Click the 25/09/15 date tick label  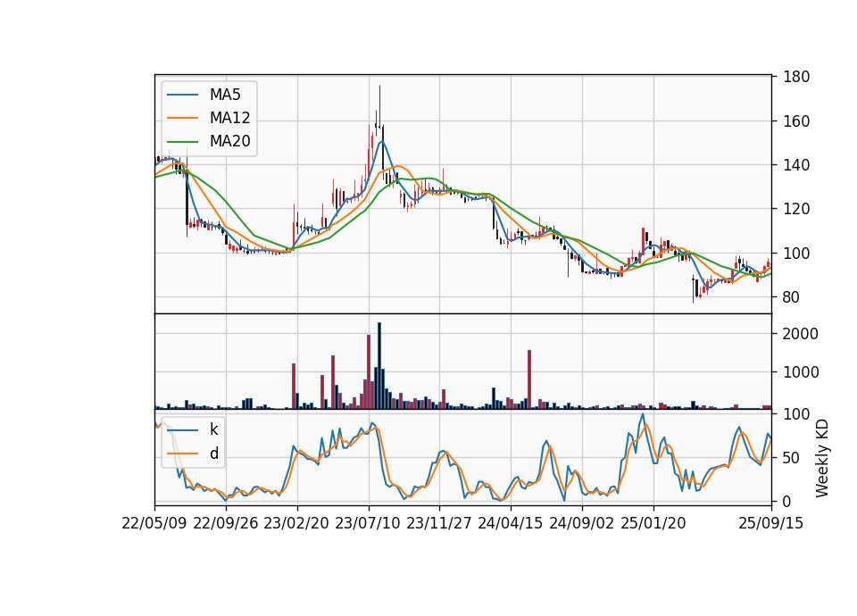[771, 523]
